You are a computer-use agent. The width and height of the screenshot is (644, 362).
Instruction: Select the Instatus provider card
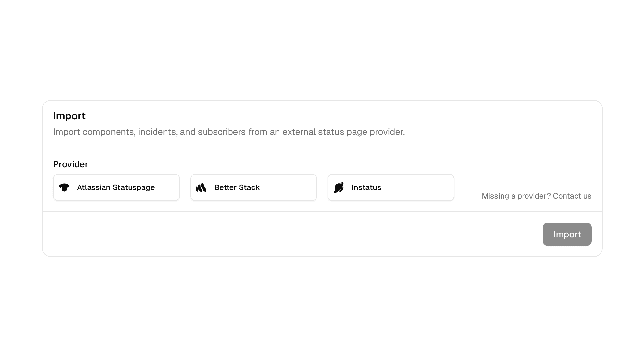coord(390,187)
